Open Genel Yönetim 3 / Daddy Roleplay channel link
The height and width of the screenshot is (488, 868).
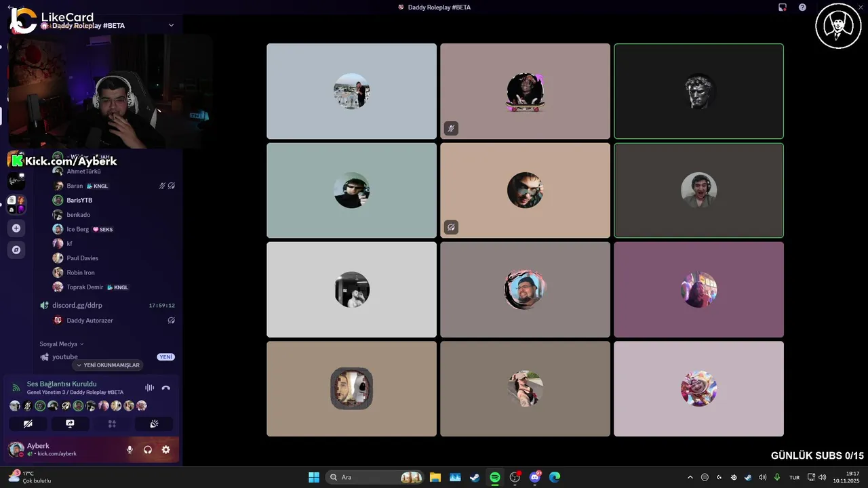75,392
